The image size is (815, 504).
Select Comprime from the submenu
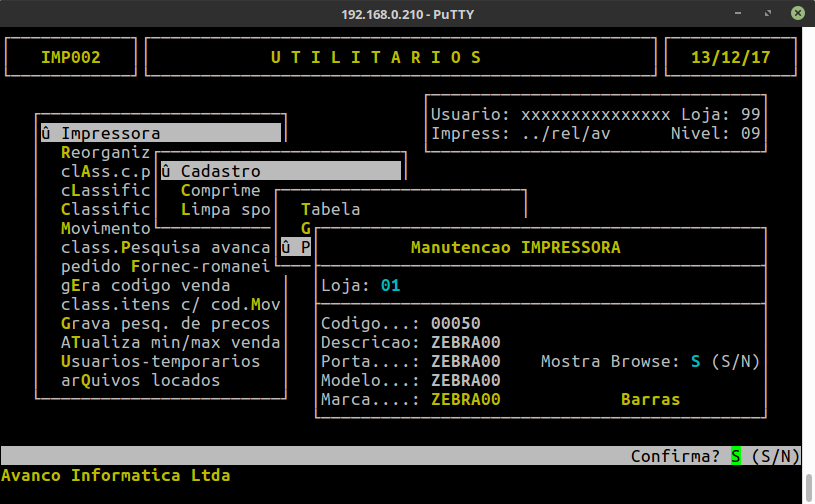pyautogui.click(x=220, y=190)
